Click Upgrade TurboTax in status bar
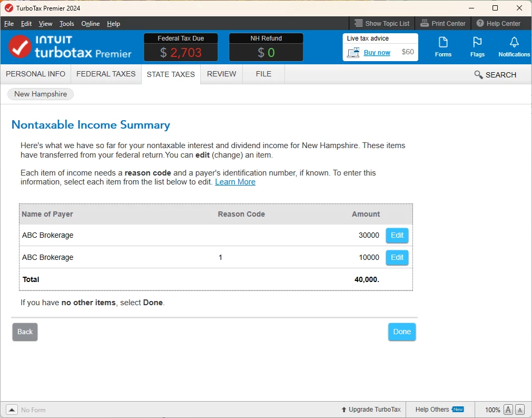This screenshot has width=532, height=418. coord(371,410)
